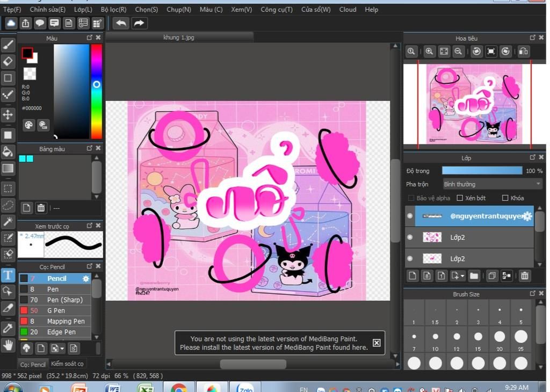
Task: Select the rectangular Select tool
Action: click(x=8, y=188)
